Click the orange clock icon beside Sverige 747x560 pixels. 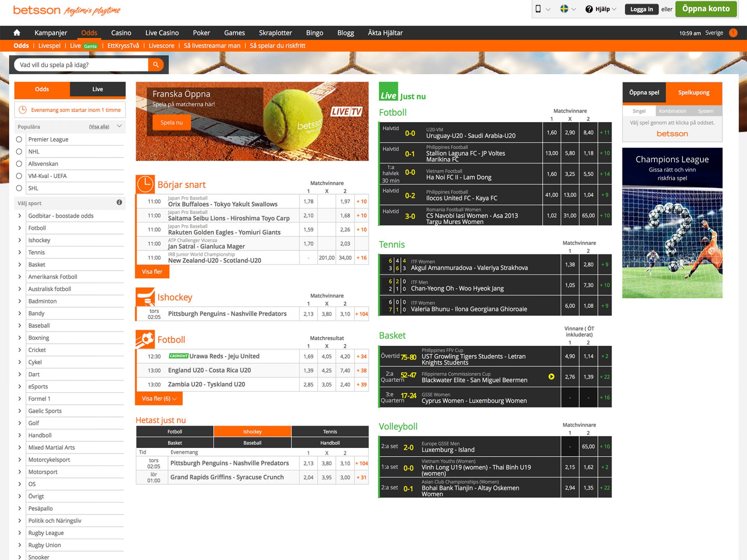733,33
